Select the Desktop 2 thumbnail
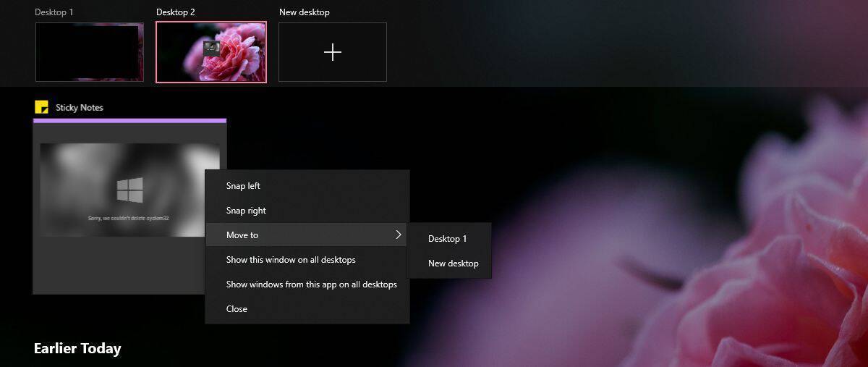Viewport: 868px width, 367px height. point(211,52)
